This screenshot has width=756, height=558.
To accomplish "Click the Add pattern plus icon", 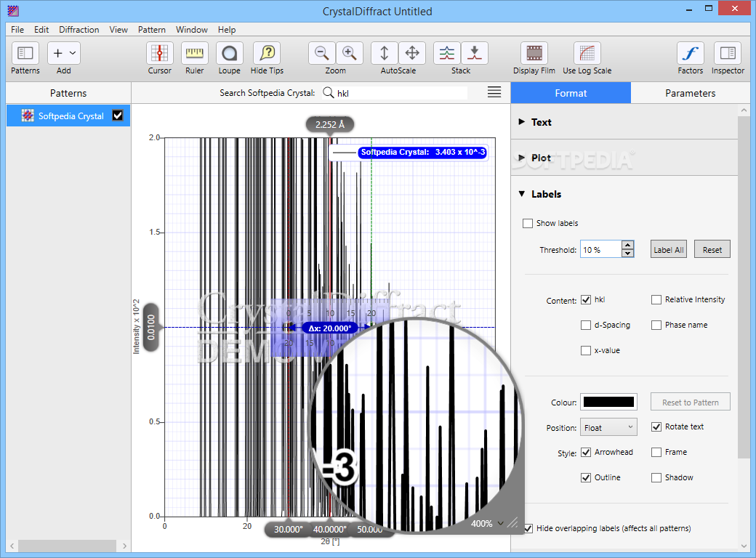I will [58, 53].
